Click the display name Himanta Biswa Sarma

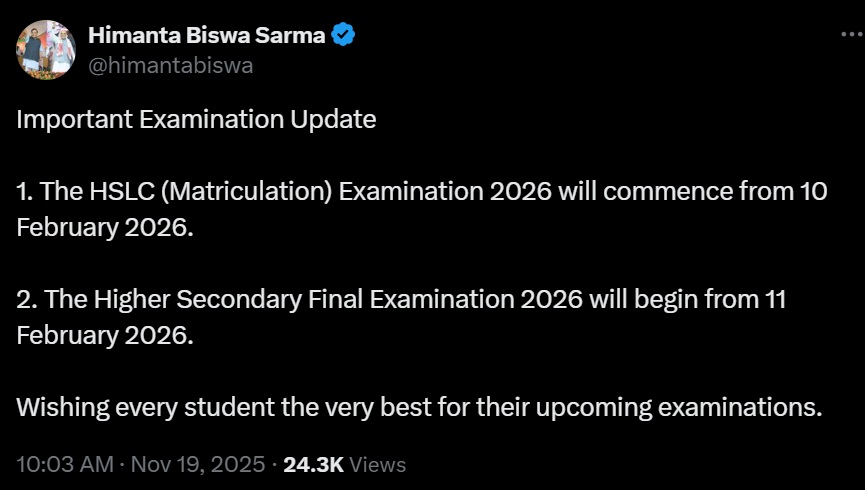pyautogui.click(x=207, y=35)
